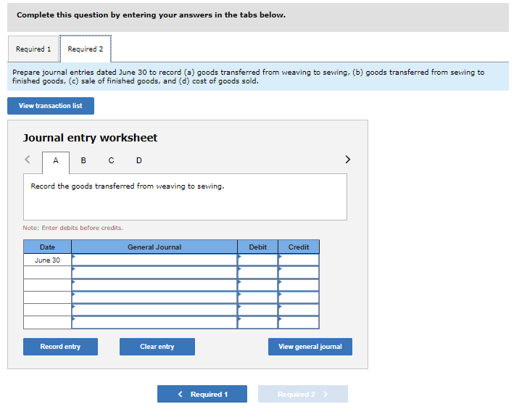Go back using bottom Required 1 button

(x=202, y=394)
